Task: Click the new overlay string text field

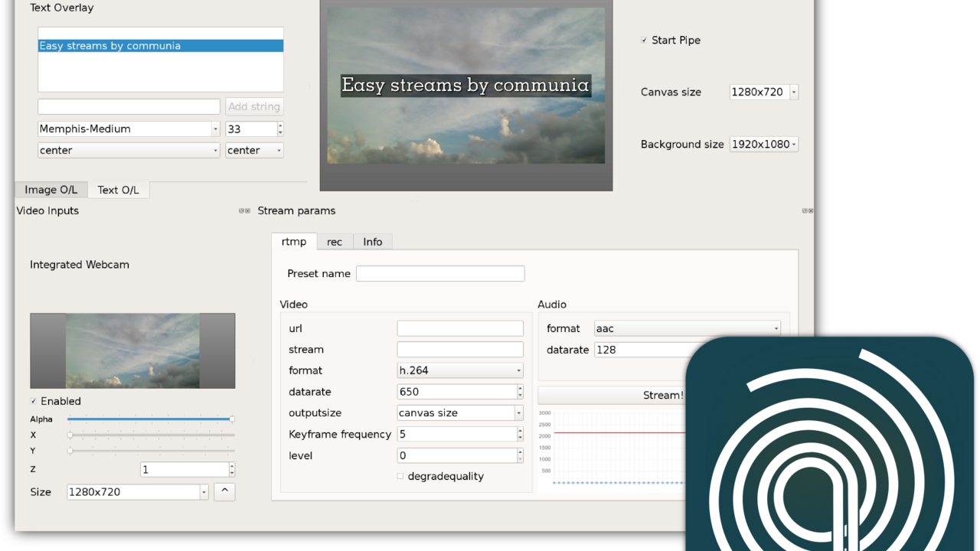Action: coord(129,106)
